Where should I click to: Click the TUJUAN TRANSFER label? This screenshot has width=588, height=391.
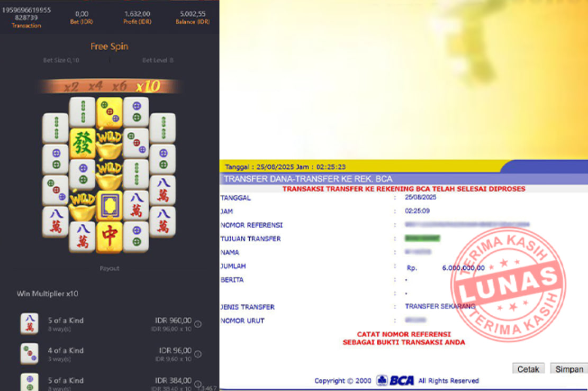point(250,239)
